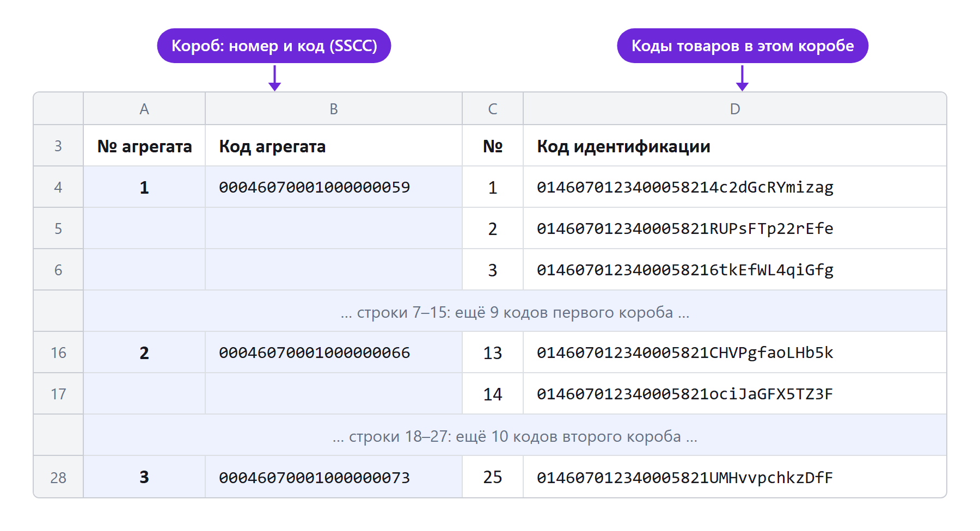980x531 pixels.
Task: Select row 17 header
Action: (x=58, y=394)
